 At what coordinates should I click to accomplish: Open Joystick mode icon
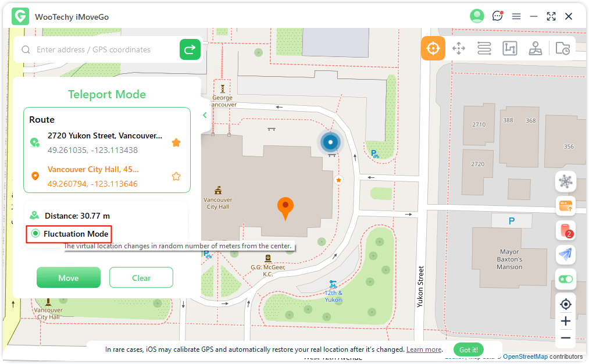(536, 48)
